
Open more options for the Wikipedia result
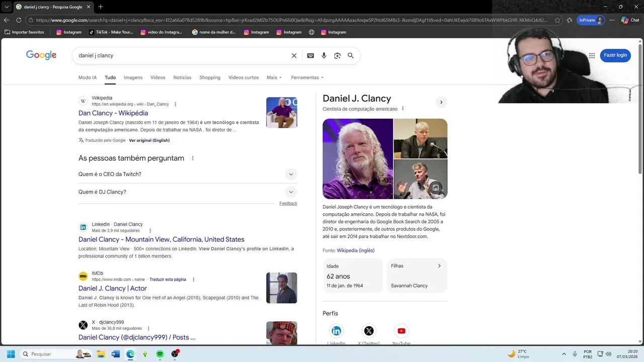tap(175, 105)
